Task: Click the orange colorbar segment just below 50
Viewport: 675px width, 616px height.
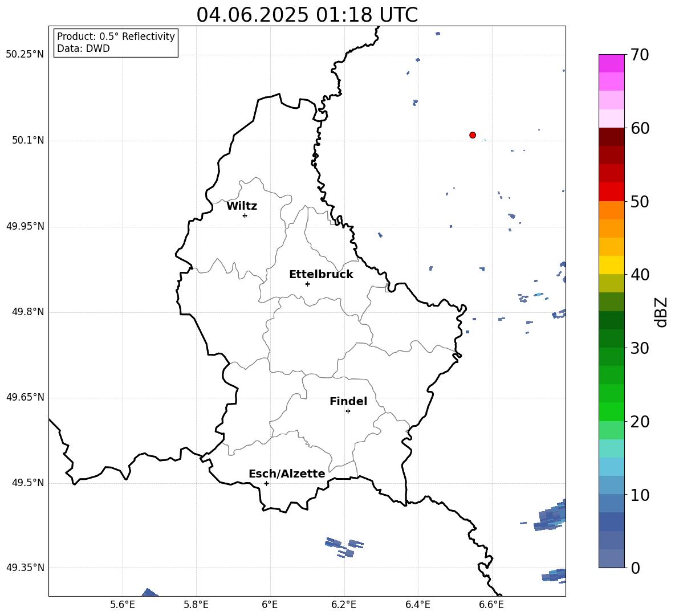Action: [x=612, y=210]
